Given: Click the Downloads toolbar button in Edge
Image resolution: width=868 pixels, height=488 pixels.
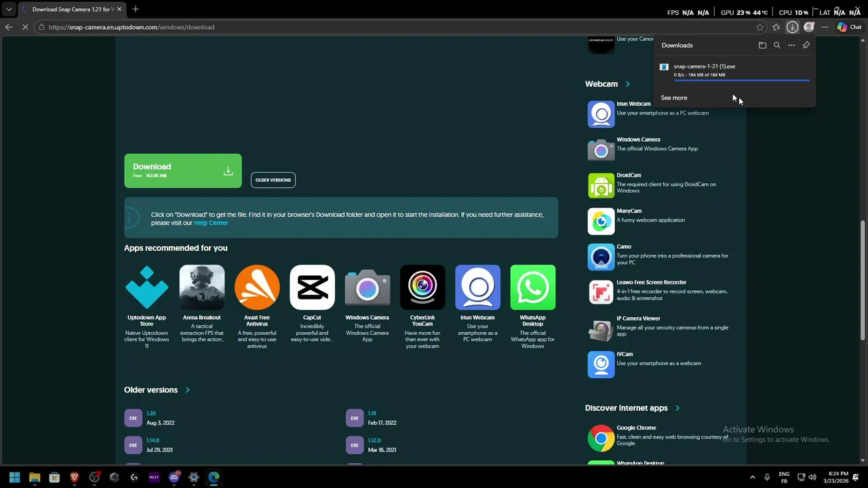Looking at the screenshot, I should pos(792,27).
